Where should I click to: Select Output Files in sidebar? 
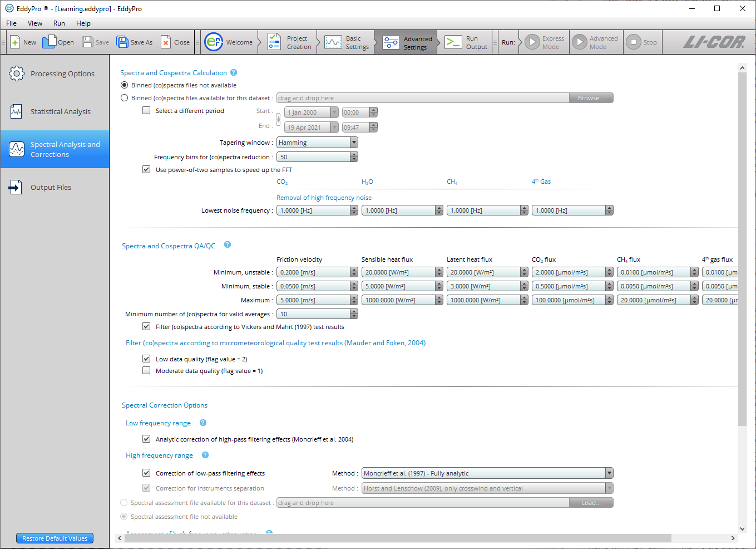(51, 188)
